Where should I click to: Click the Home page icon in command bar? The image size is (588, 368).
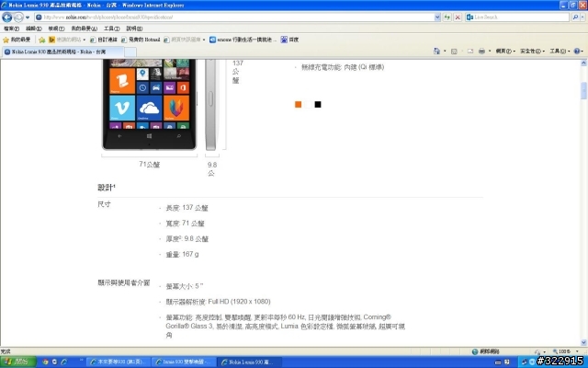tap(436, 52)
